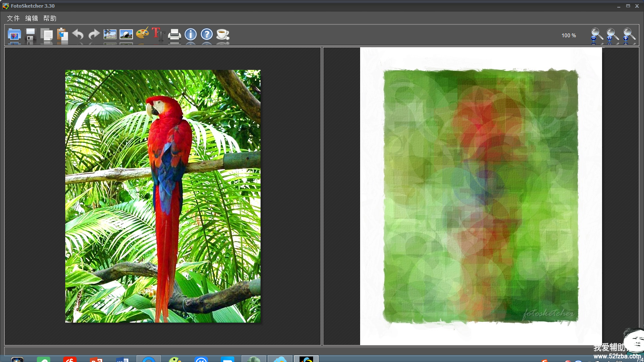Viewport: 644px width, 362px height.
Task: Save the drawing using the floppy disk icon
Action: [31, 35]
